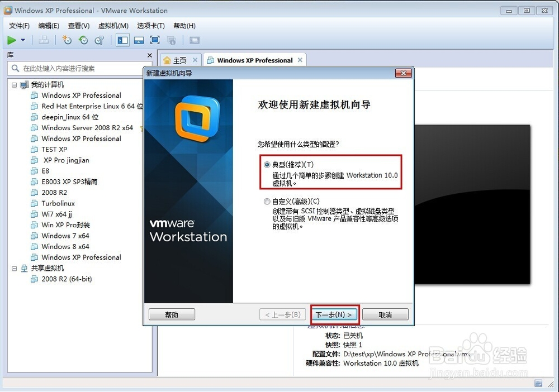The image size is (559, 392).
Task: Select 我的计算机 in the library tree
Action: tap(48, 85)
